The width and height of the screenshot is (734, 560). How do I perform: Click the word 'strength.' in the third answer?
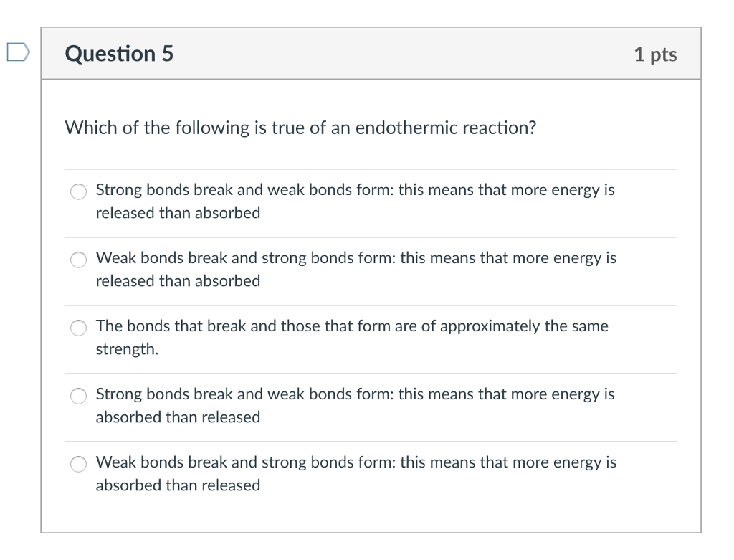pos(127,349)
